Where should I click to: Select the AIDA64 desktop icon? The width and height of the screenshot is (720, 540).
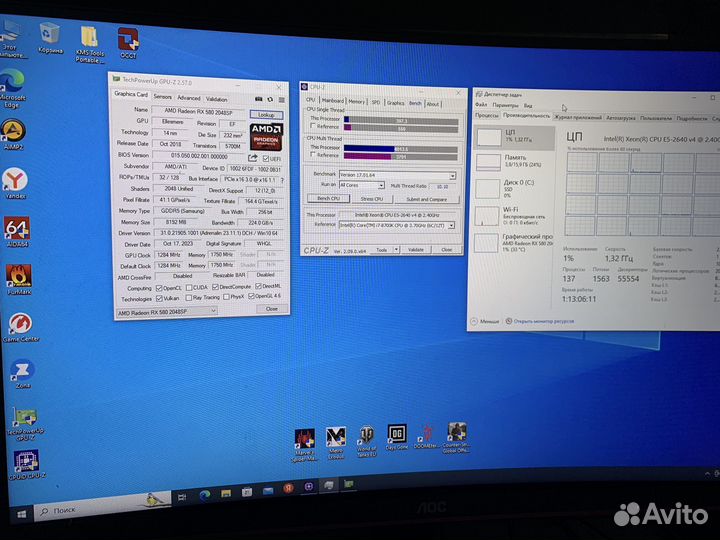coord(17,231)
